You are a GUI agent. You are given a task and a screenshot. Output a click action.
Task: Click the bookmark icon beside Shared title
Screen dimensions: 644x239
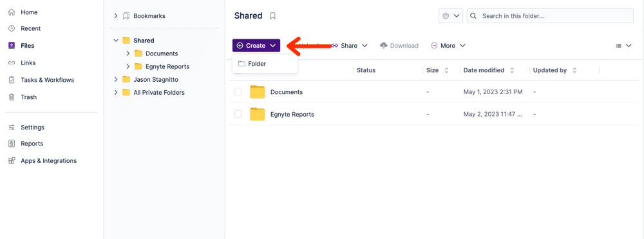point(272,16)
